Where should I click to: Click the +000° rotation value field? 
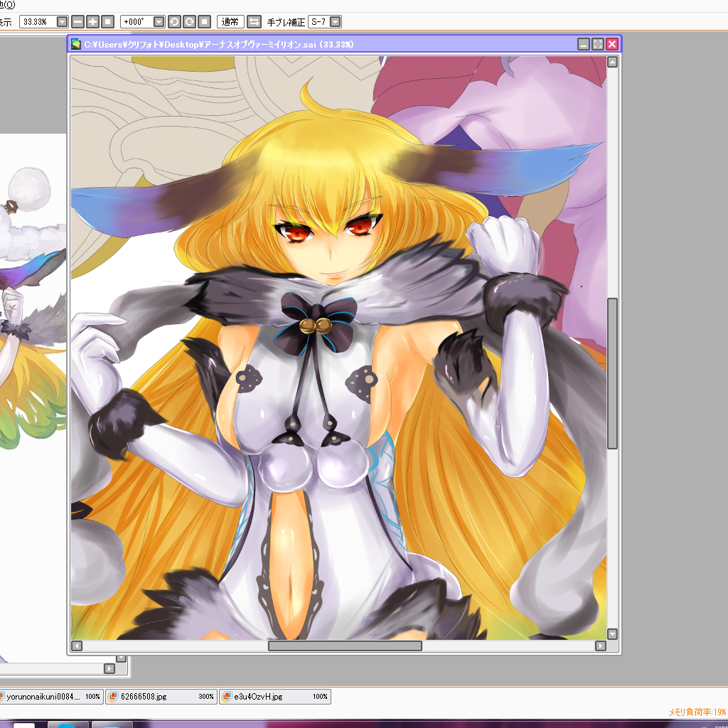coord(136,22)
